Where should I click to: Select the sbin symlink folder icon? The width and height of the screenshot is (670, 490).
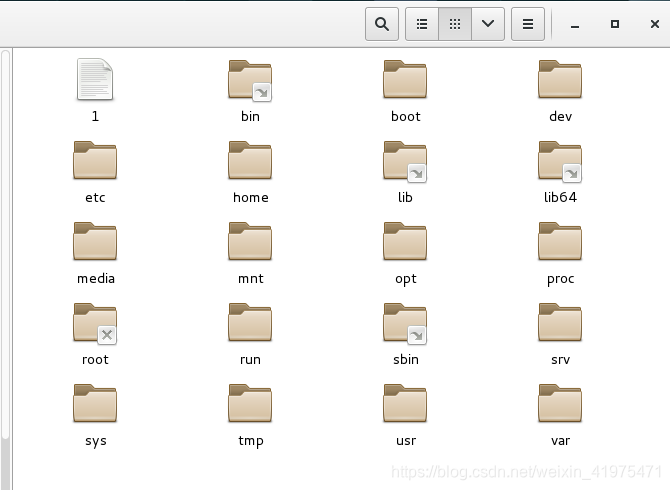(405, 323)
